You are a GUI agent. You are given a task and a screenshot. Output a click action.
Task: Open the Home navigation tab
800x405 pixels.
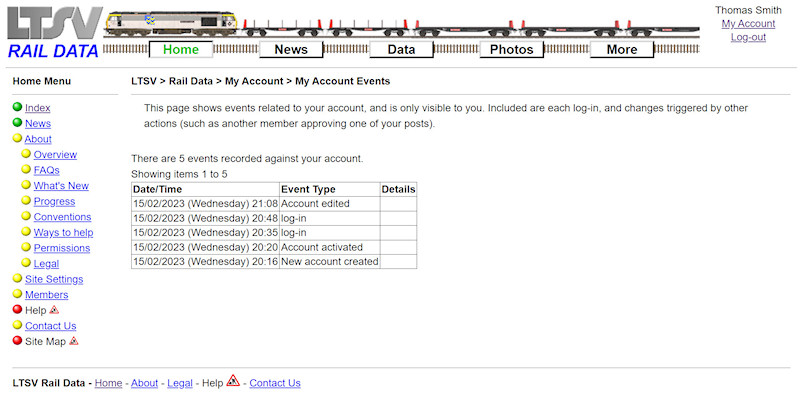[181, 49]
